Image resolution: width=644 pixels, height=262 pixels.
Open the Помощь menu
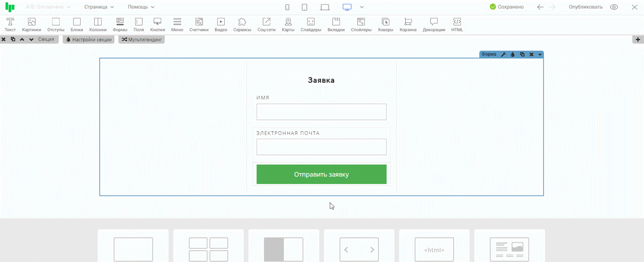click(141, 7)
